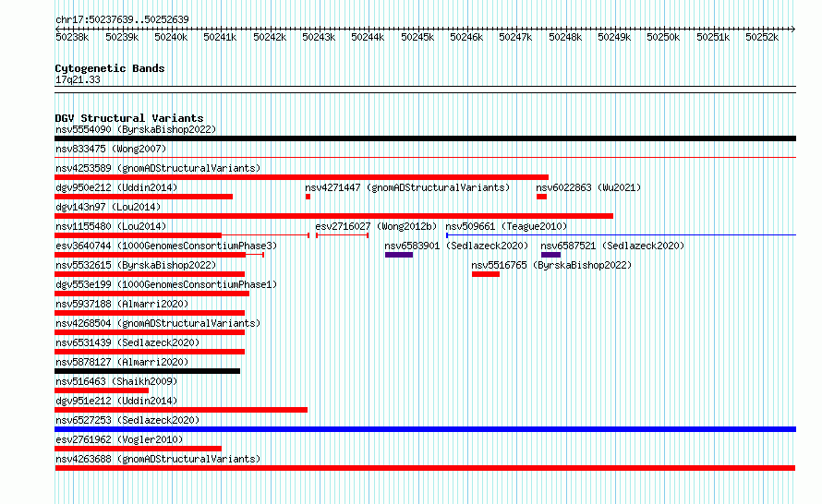This screenshot has width=822, height=504.
Task: Click the DGV Structural Variants track title
Action: (129, 118)
